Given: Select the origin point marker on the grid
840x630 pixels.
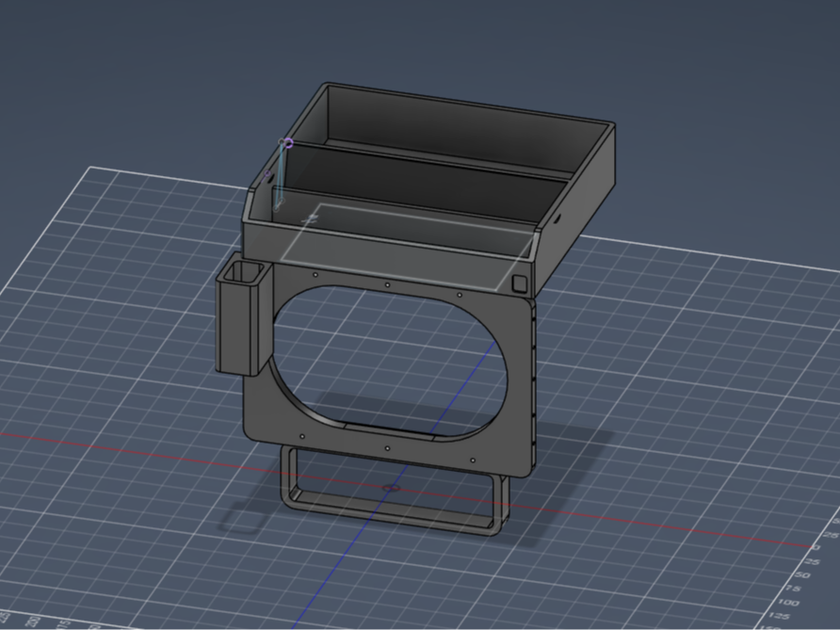Looking at the screenshot, I should 391,488.
